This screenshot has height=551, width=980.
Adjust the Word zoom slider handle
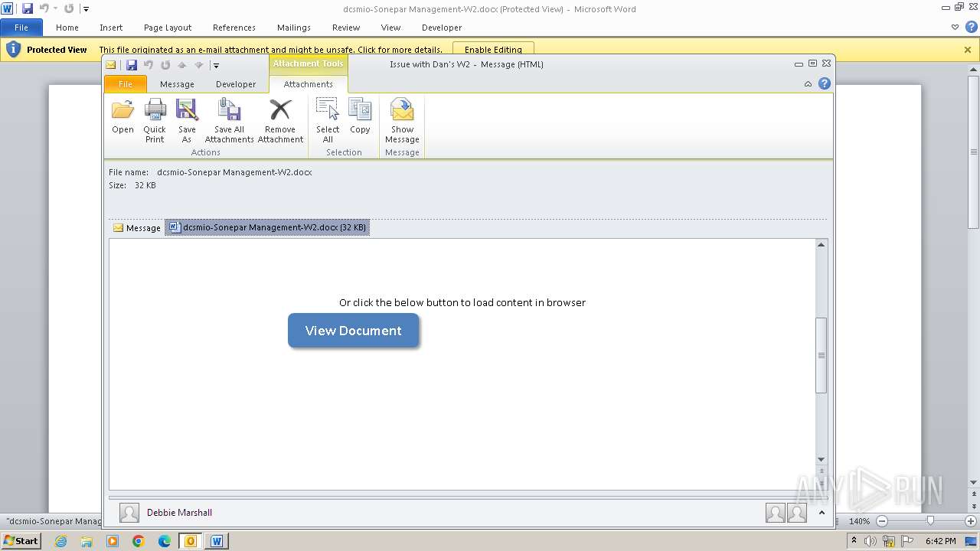930,520
